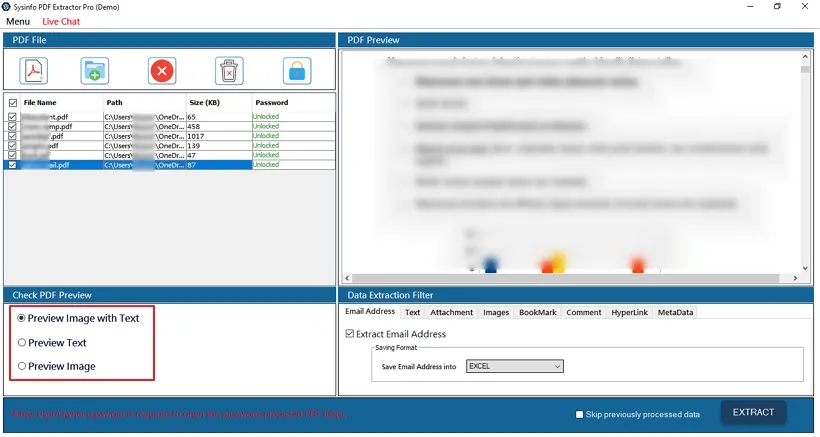Switch to the MetaData tab
Viewport: 820px width, 437px height.
[x=675, y=313]
